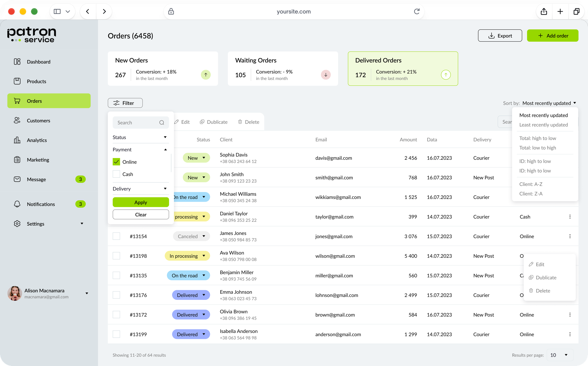Expand the Alison Macnamara account menu
This screenshot has width=588, height=366.
(87, 293)
